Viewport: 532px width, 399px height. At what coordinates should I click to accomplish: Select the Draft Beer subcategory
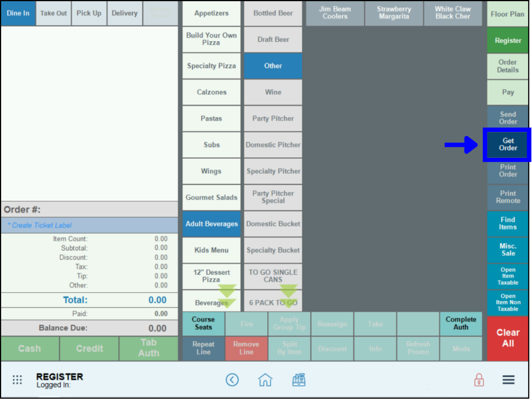[273, 40]
